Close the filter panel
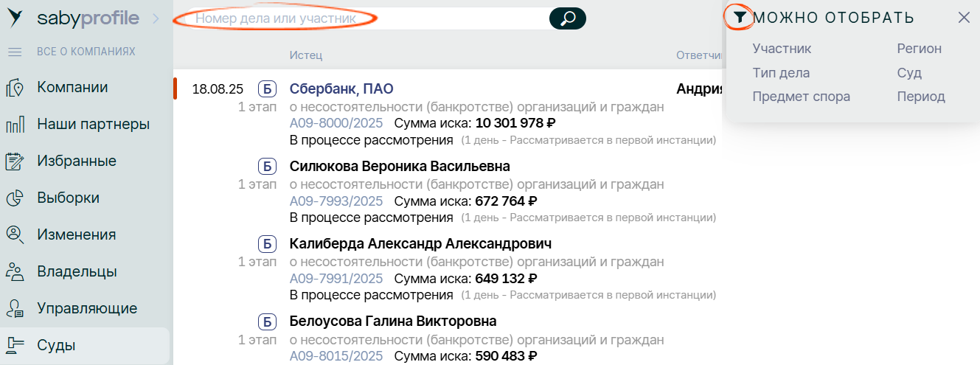 coord(964,18)
